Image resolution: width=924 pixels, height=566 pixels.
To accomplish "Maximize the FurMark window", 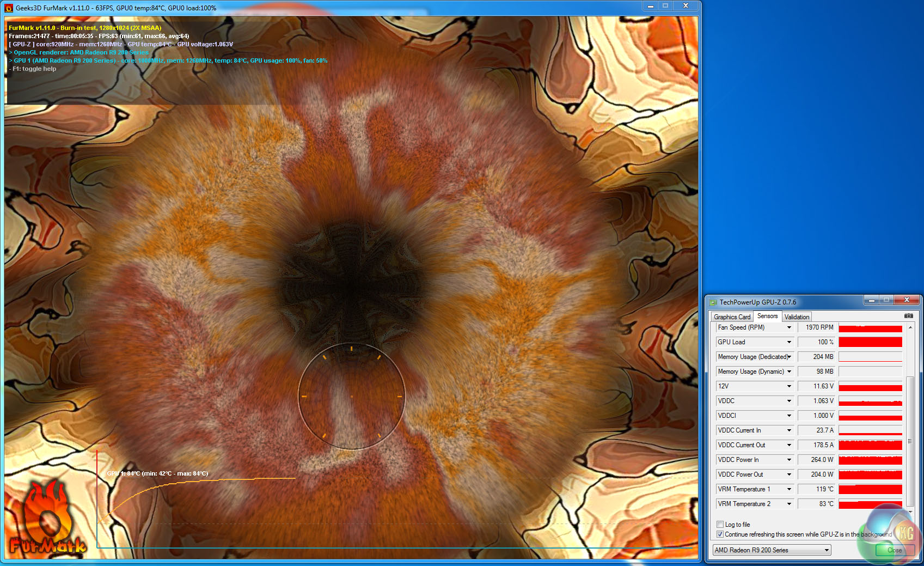I will [665, 5].
